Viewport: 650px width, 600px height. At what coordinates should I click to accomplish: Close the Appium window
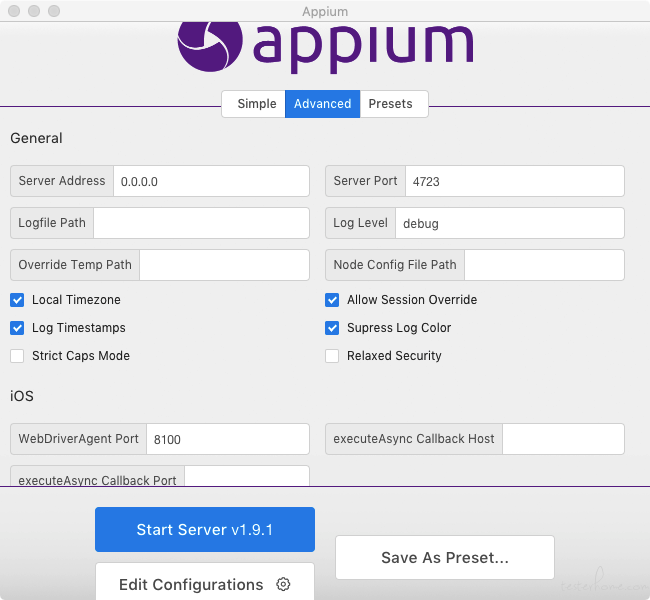pyautogui.click(x=14, y=11)
